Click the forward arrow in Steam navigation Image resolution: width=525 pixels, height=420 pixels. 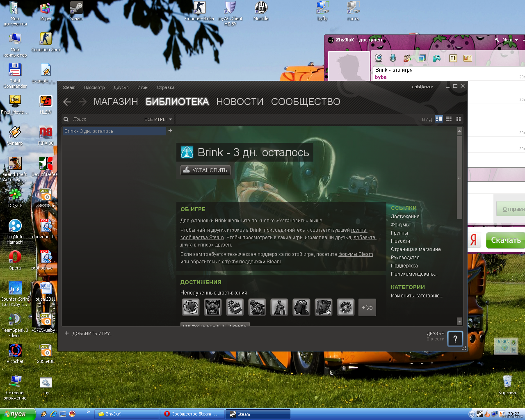[83, 102]
